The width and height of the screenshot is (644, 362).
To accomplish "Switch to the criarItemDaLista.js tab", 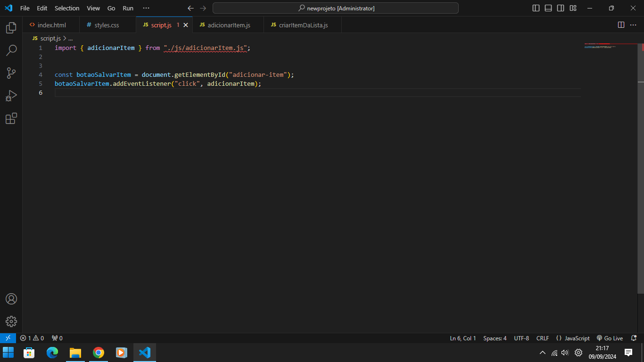I will click(303, 25).
